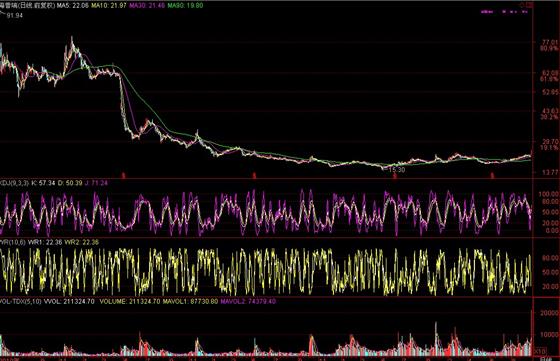Click the J: 71.24 value in KDJ panel
Viewport: 560px width, 361px height.
(96, 183)
